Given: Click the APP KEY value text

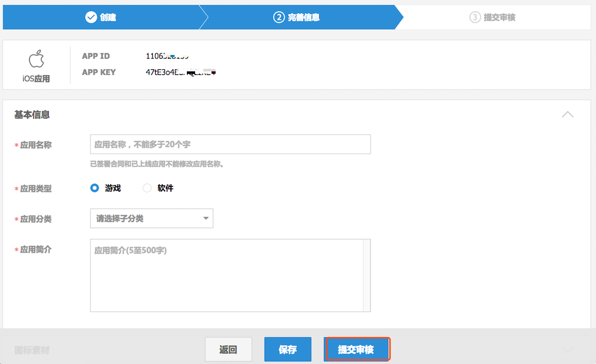Looking at the screenshot, I should tap(181, 72).
